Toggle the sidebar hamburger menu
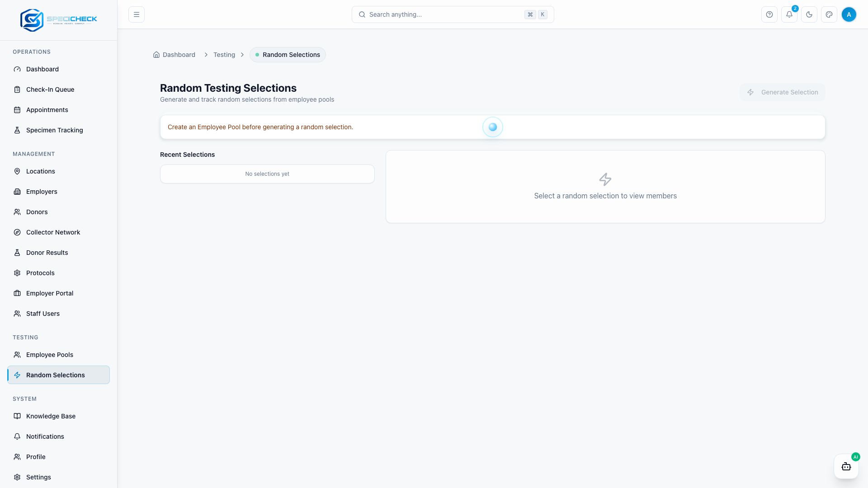This screenshot has width=868, height=488. tap(137, 14)
